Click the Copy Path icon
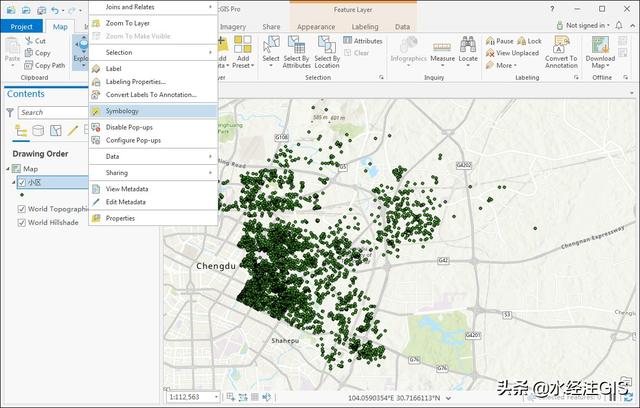 click(29, 65)
